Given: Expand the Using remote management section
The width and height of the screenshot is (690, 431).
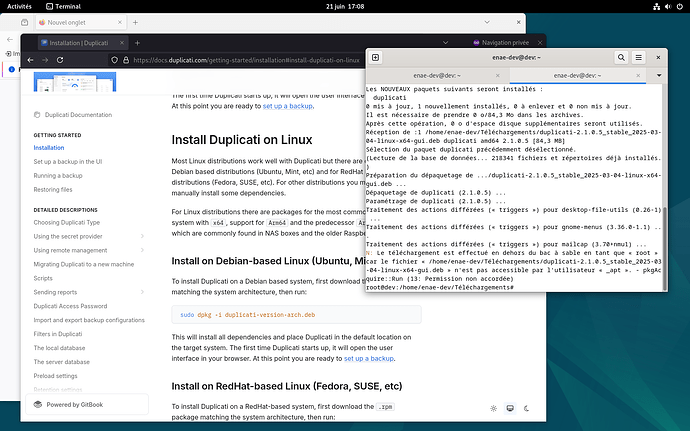Looking at the screenshot, I should pos(142,250).
